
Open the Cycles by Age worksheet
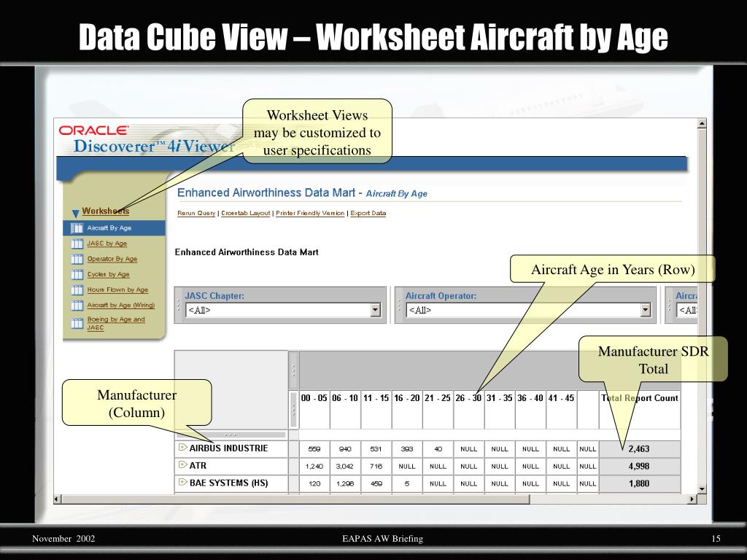coord(108,274)
